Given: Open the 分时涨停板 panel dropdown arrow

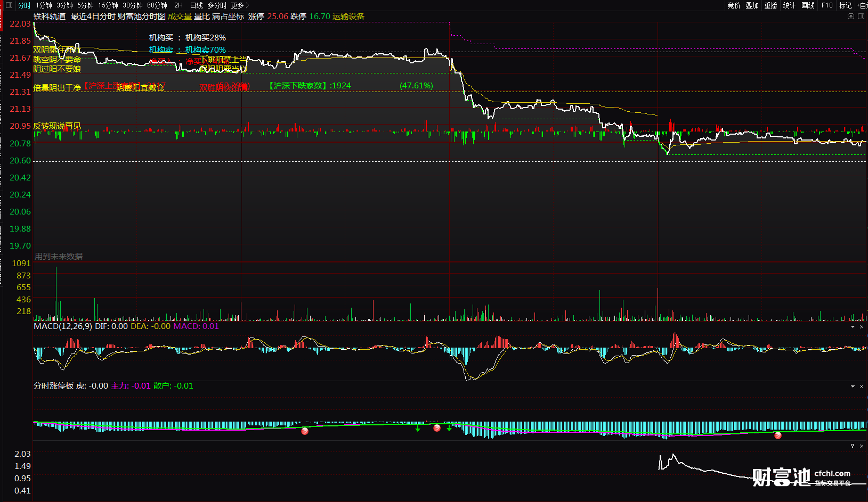Looking at the screenshot, I should [x=853, y=386].
